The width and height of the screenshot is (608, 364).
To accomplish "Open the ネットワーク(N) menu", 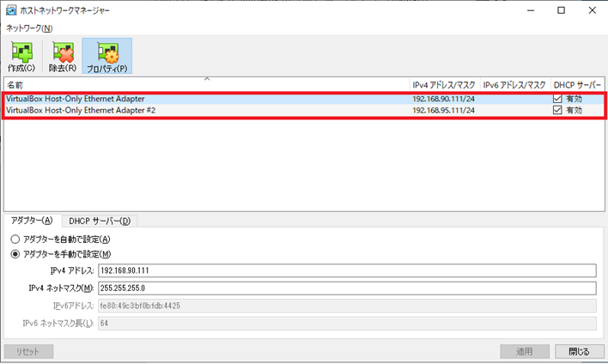I will click(29, 28).
